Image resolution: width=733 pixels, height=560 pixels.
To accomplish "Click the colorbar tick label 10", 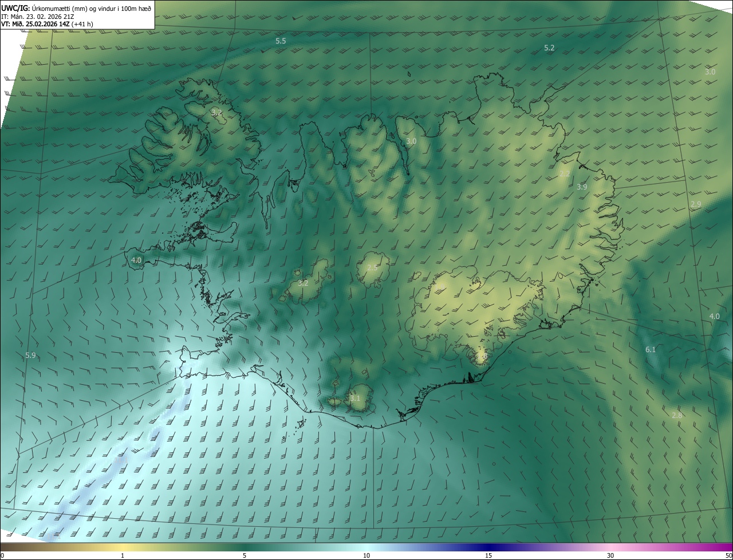I will 366,556.
